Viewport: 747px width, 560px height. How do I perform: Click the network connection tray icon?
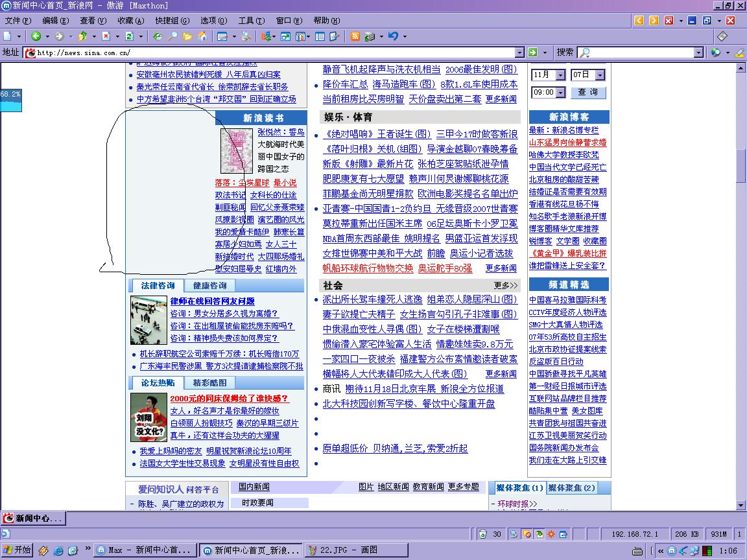click(695, 551)
